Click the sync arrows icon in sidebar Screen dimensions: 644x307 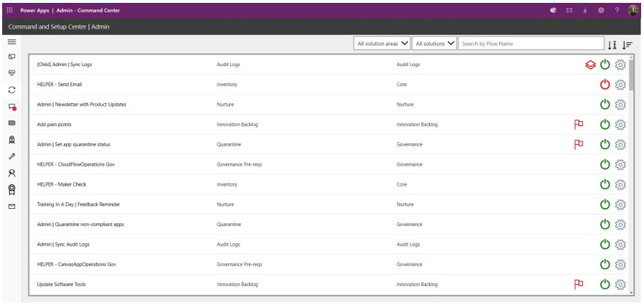[x=11, y=90]
